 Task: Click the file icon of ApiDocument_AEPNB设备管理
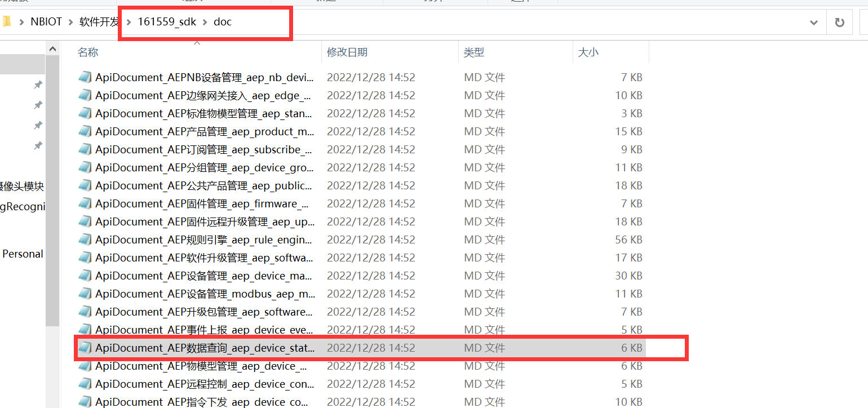(x=85, y=77)
